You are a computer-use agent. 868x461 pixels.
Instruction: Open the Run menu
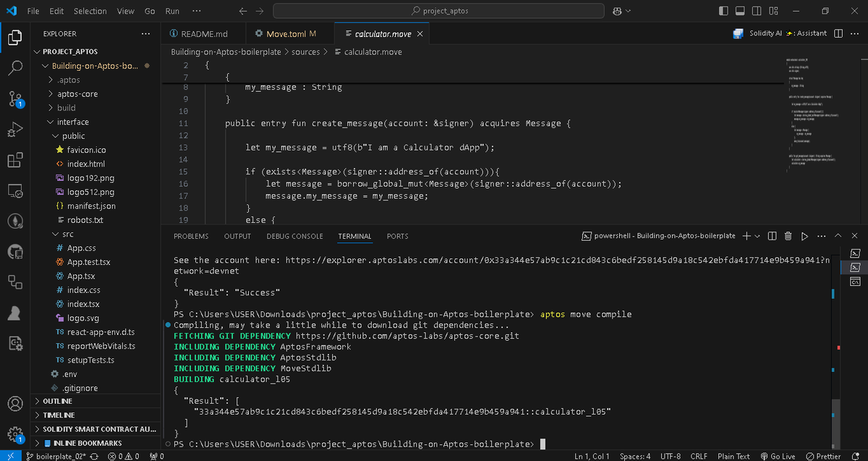click(x=172, y=11)
